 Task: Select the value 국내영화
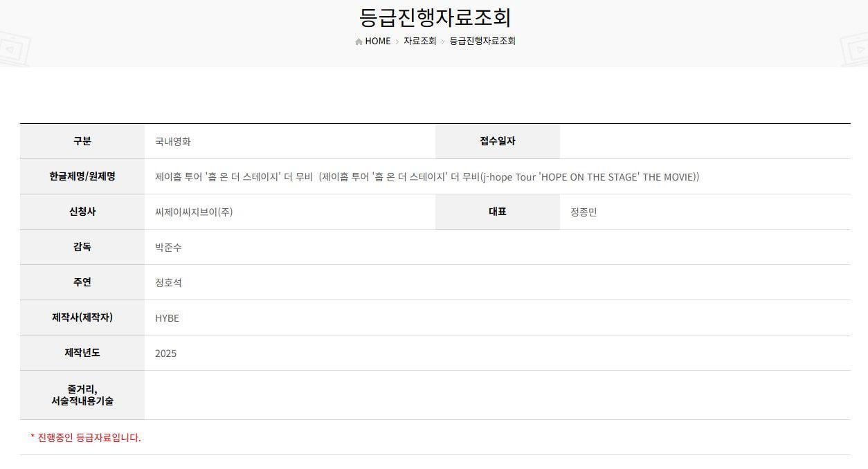(173, 142)
